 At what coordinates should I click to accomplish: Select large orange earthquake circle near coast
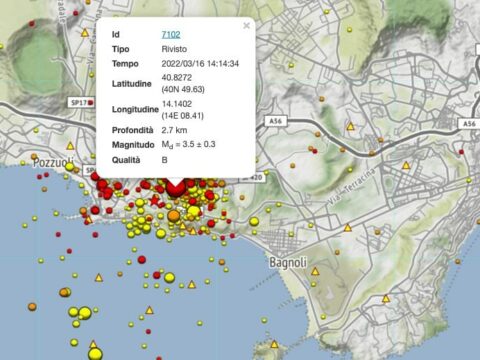[173, 216]
